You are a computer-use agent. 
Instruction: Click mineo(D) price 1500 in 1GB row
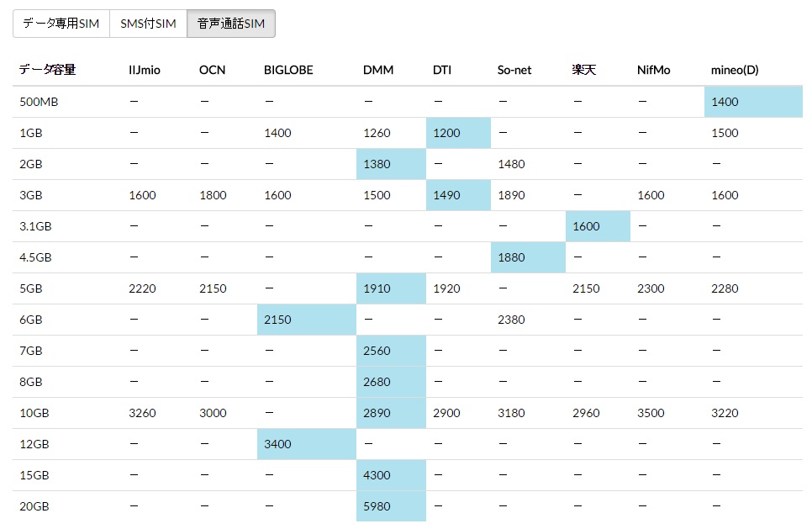click(725, 133)
